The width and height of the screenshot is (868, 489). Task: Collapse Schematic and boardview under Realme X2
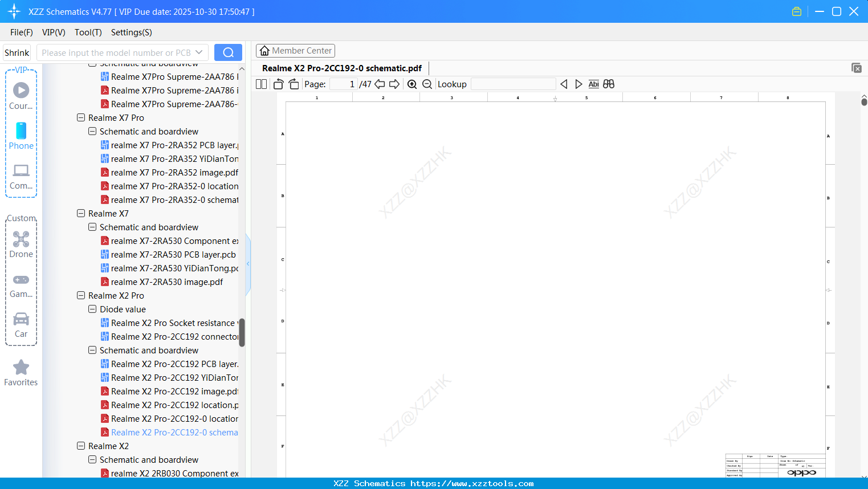point(92,460)
